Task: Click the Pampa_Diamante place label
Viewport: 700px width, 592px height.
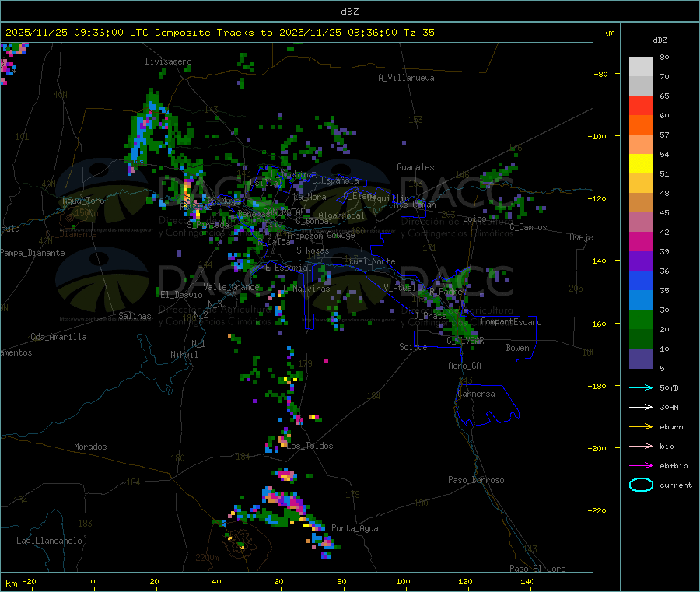Action: point(33,253)
